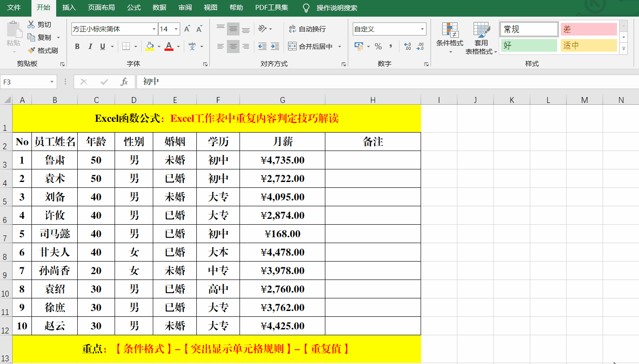Open the 公式 (Formulas) ribbon tab
639x364 pixels.
pyautogui.click(x=133, y=8)
